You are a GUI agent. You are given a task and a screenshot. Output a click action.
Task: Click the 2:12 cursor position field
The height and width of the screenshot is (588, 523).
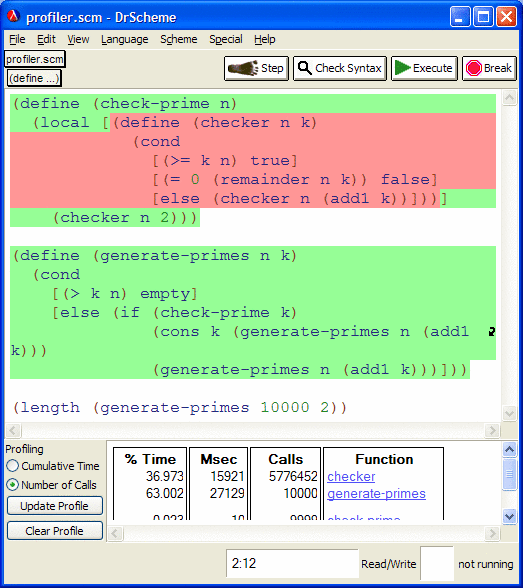point(292,563)
